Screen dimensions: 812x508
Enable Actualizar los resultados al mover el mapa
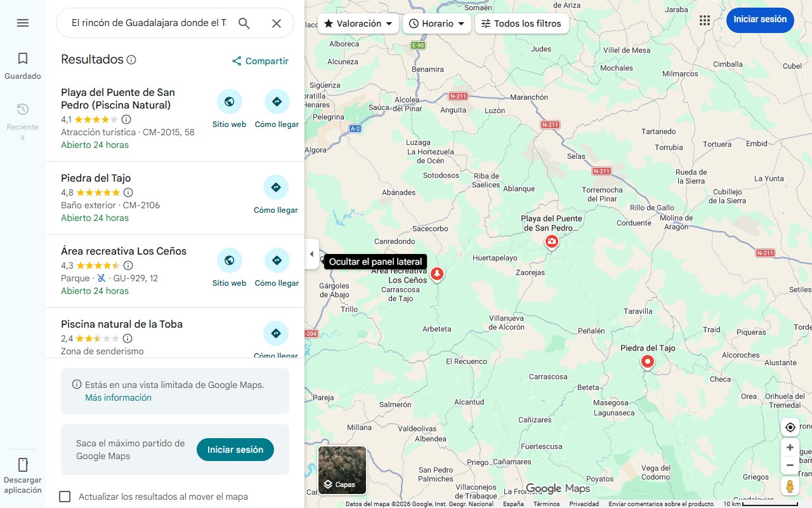tap(65, 497)
